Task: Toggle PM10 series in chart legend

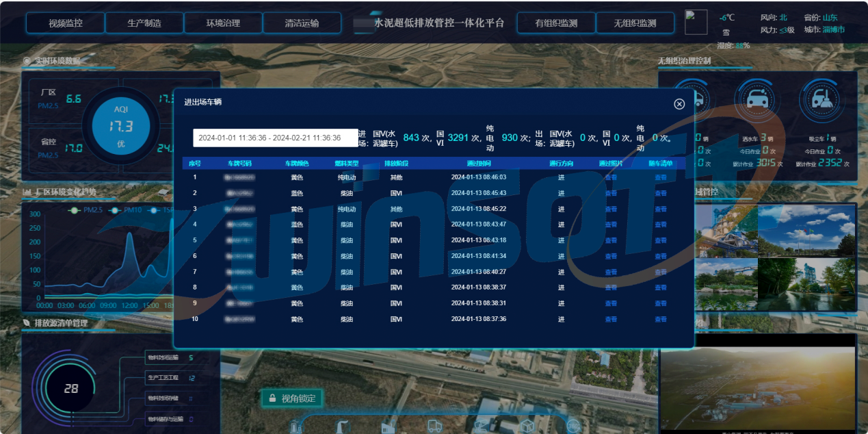Action: click(127, 210)
